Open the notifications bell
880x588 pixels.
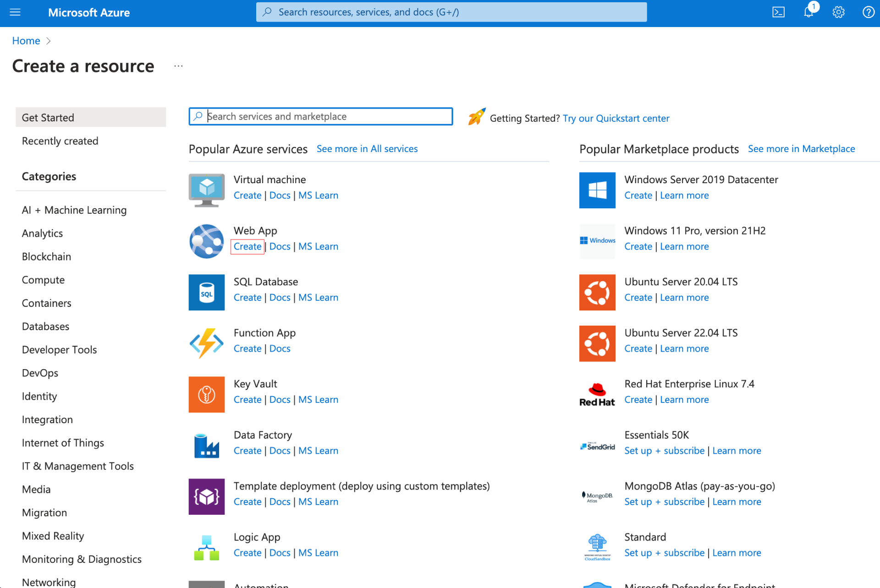coord(808,12)
